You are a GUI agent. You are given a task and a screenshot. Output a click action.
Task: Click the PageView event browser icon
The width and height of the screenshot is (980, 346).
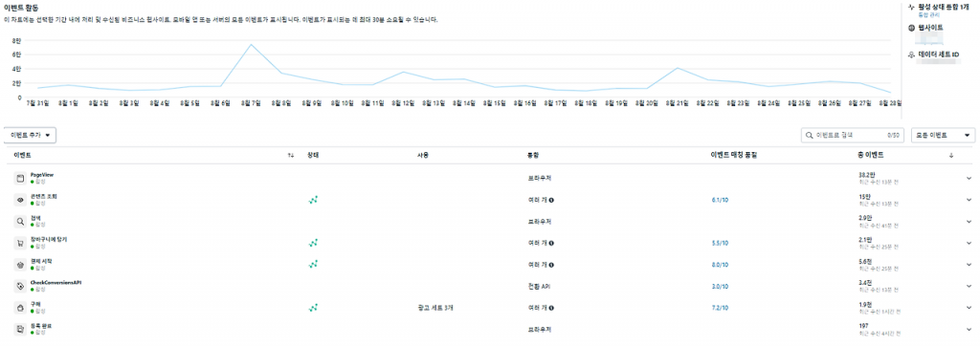coord(20,179)
